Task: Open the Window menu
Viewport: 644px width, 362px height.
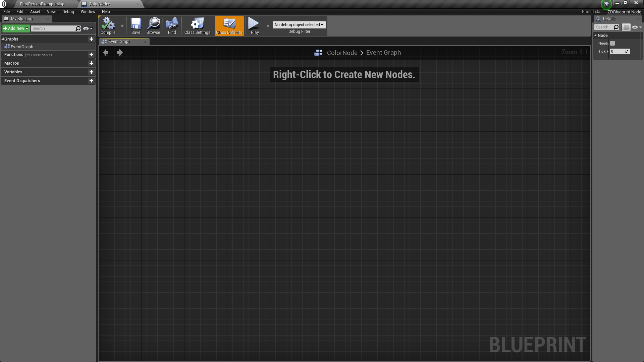Action: pos(88,12)
